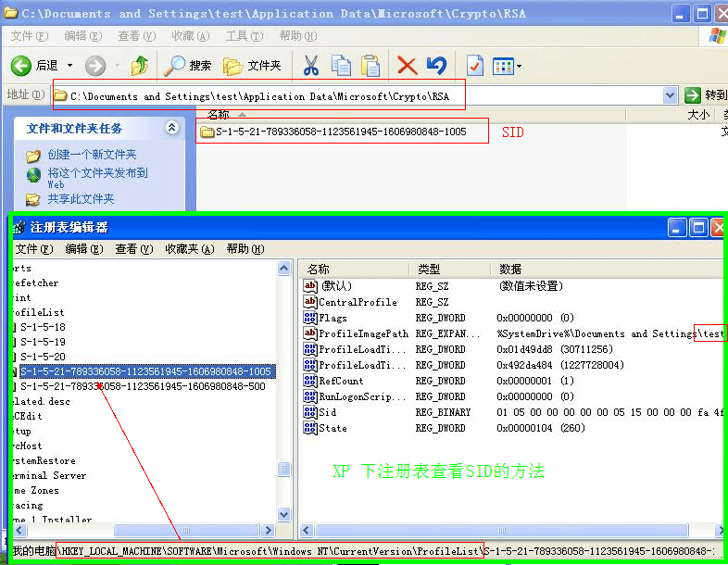Click the Undo toolbar icon
This screenshot has width=728, height=565.
436,66
